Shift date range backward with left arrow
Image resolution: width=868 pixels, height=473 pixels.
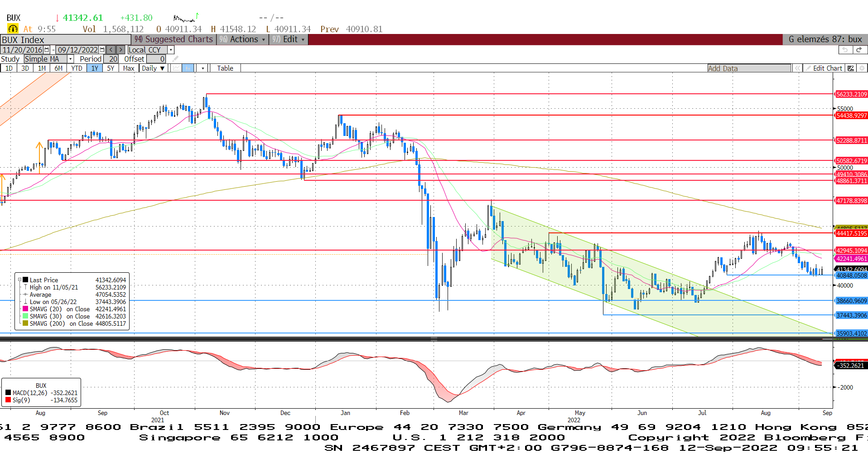click(111, 50)
